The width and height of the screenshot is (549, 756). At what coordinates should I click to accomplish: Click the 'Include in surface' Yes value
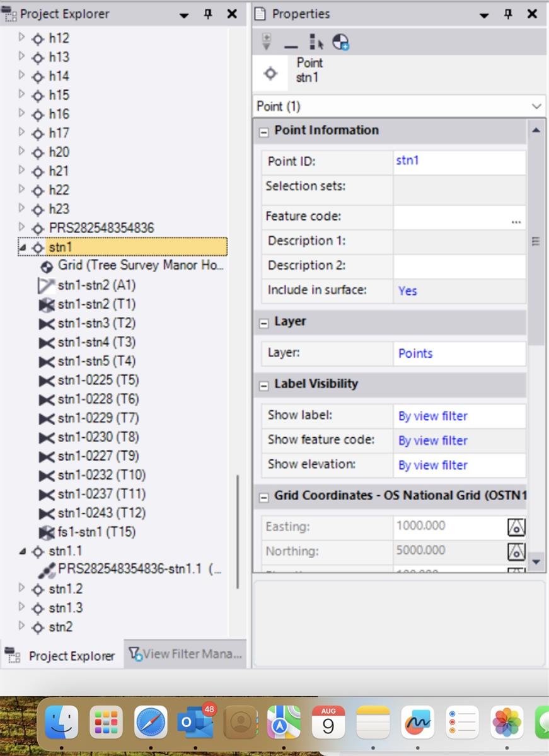tap(408, 291)
